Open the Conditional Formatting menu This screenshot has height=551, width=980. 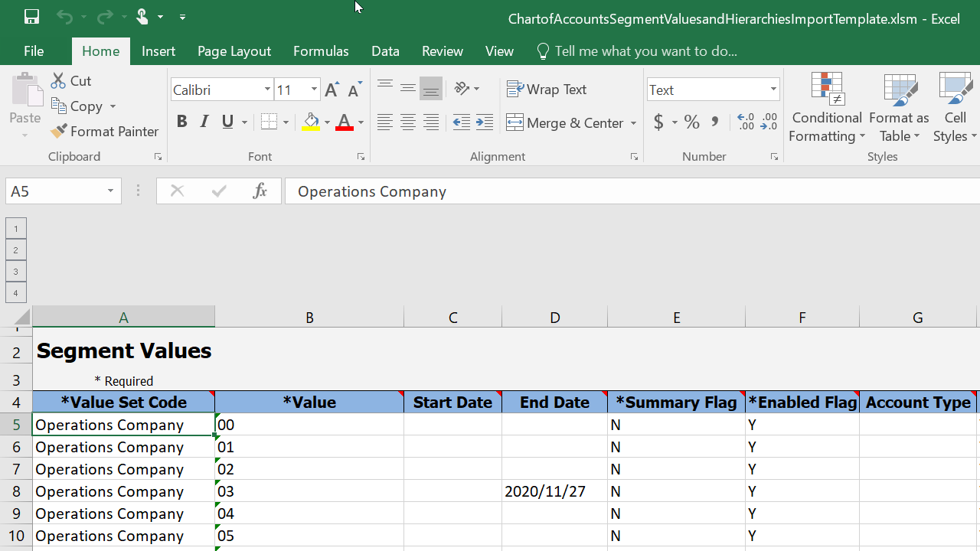[x=827, y=109]
